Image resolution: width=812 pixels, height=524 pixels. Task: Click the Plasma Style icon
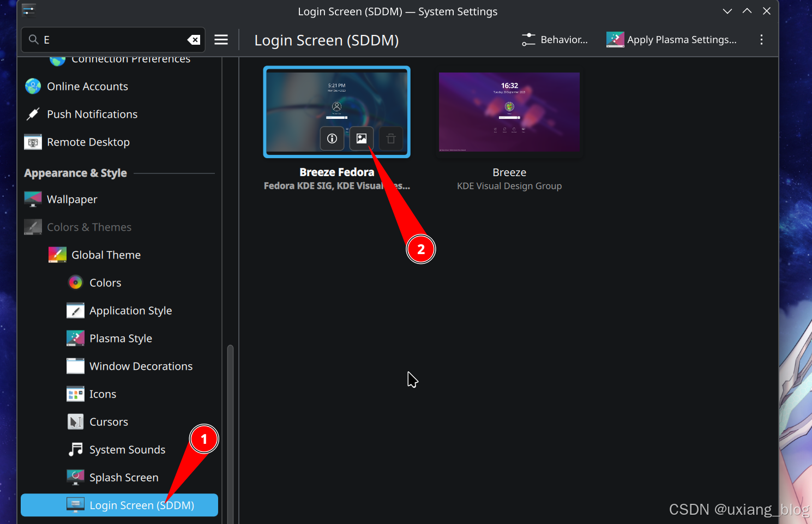click(x=75, y=338)
